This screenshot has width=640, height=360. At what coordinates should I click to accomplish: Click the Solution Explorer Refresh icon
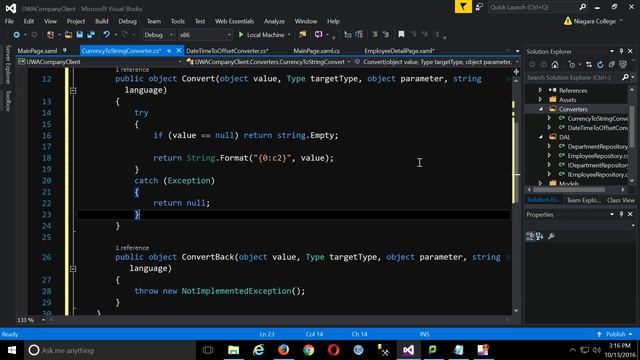pyautogui.click(x=600, y=64)
